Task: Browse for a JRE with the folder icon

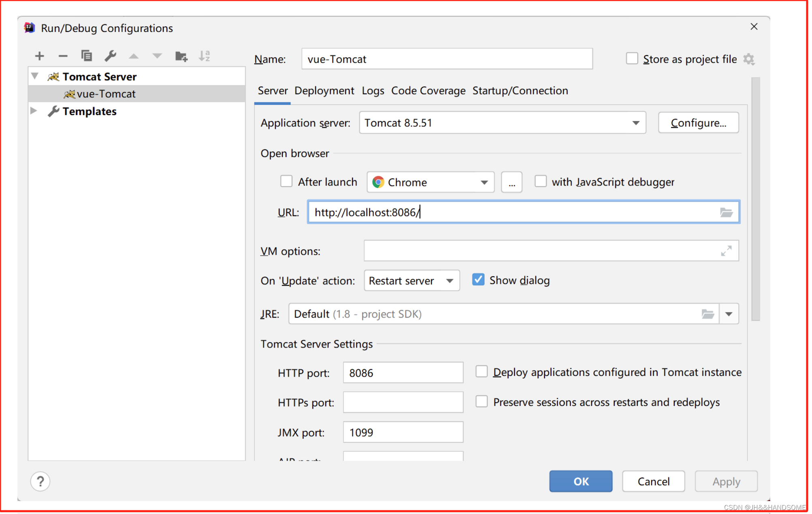Action: tap(707, 314)
